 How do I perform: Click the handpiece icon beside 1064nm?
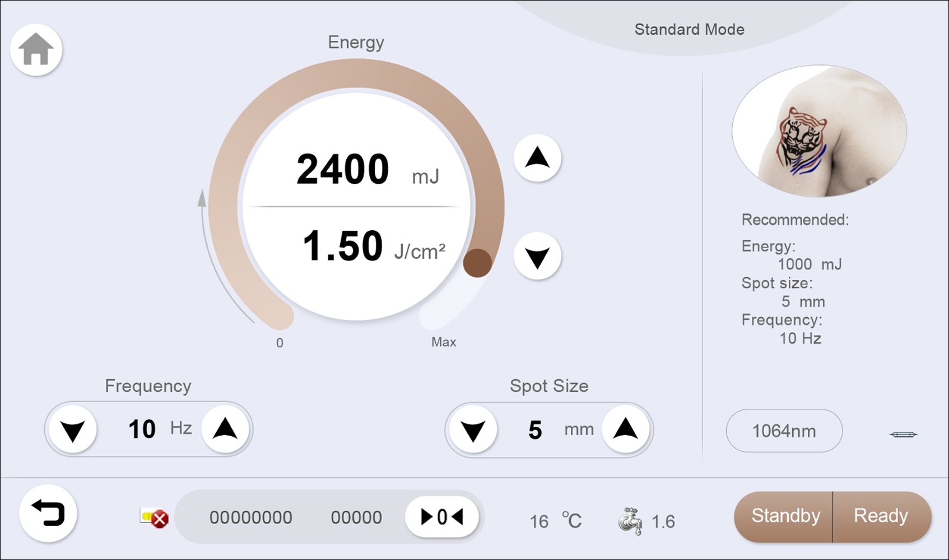(x=903, y=435)
